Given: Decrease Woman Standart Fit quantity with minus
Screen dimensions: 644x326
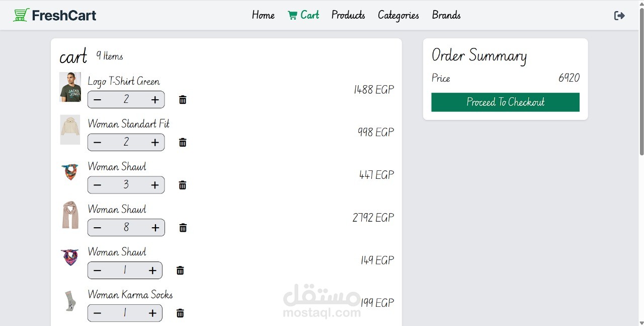Looking at the screenshot, I should pos(98,143).
